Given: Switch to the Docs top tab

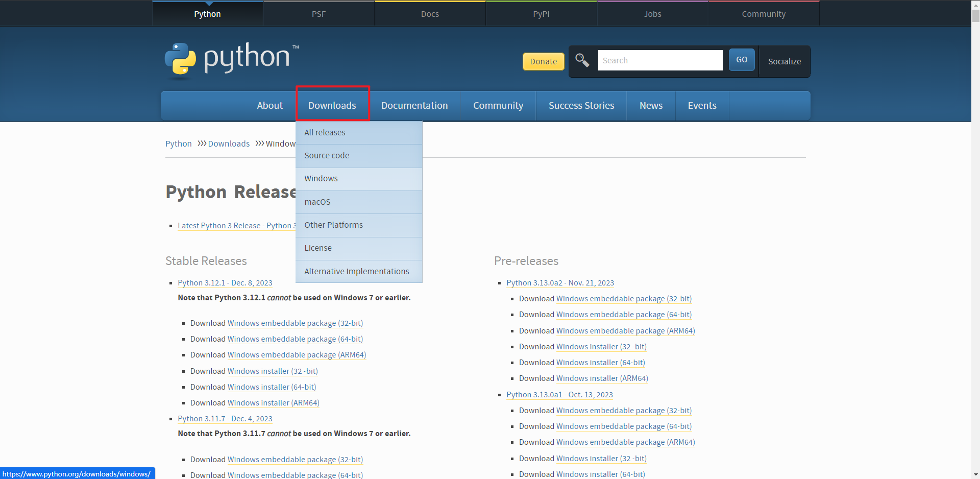Looking at the screenshot, I should 430,14.
